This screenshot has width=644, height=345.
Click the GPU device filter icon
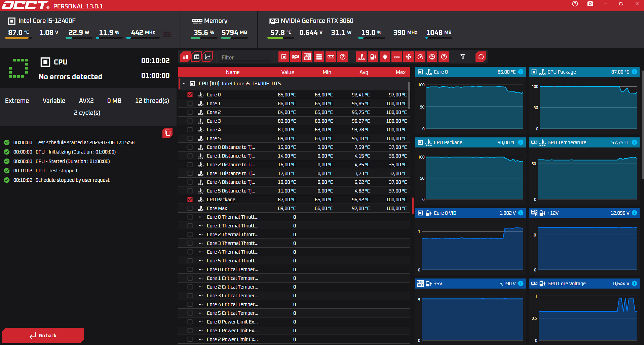(296, 57)
